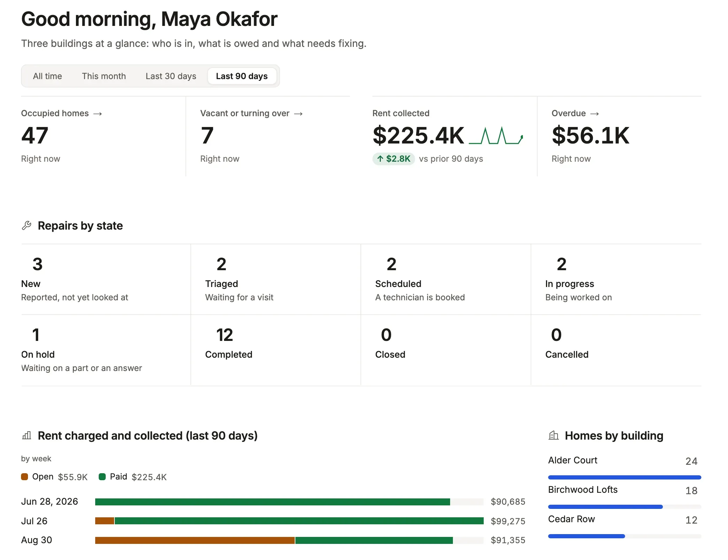Viewport: 728px width, 560px height.
Task: Switch to This month tab
Action: point(104,76)
